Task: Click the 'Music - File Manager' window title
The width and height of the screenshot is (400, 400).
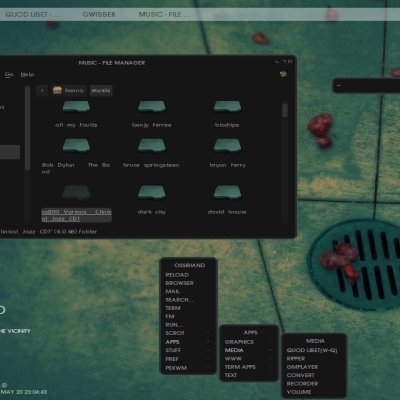Action: 112,63
